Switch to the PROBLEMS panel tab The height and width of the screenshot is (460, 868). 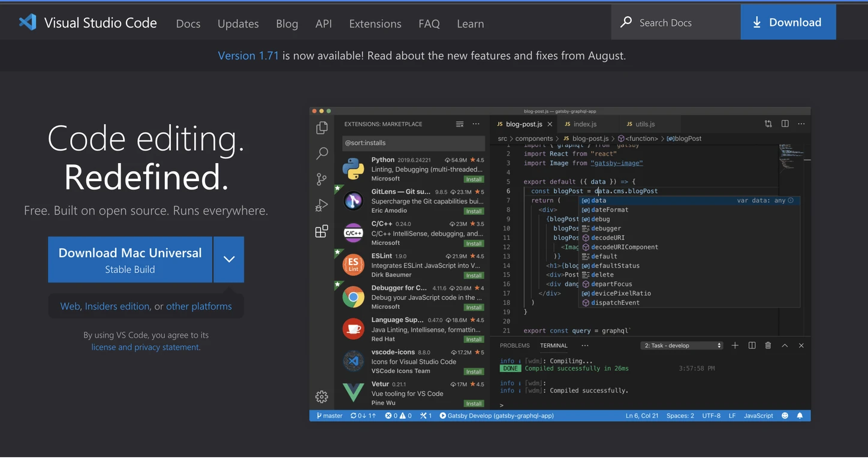point(515,345)
